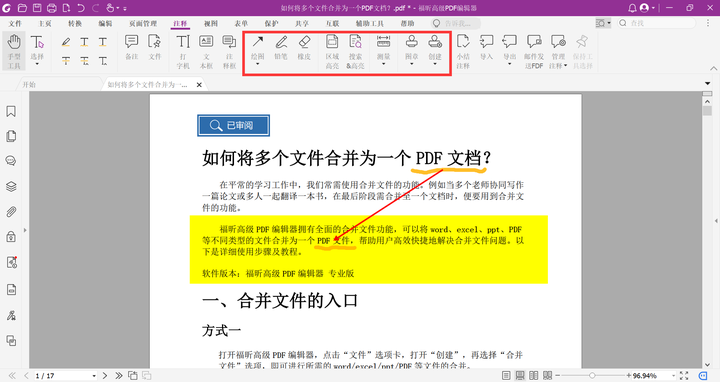This screenshot has width=720, height=382.
Task: Open the Comments panel in left sidebar
Action: (11, 161)
